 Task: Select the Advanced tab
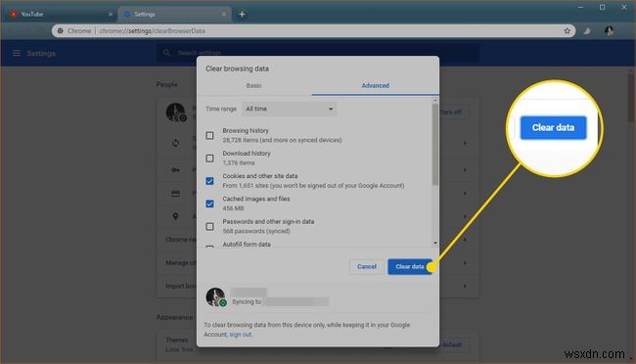point(375,86)
